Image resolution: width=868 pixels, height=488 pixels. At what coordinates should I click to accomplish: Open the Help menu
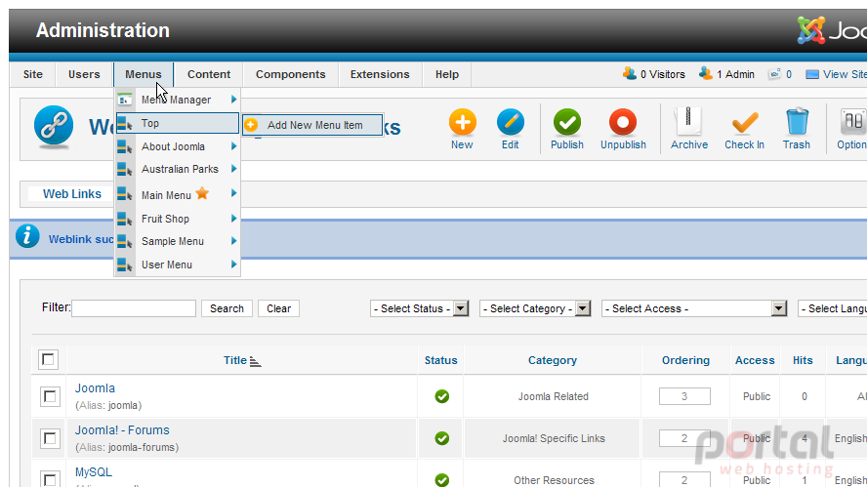(x=447, y=74)
